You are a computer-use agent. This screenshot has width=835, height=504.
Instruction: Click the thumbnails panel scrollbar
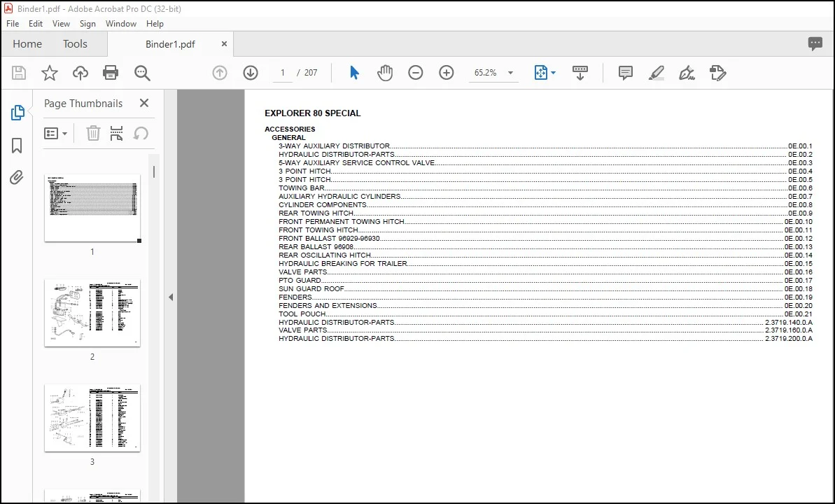click(x=154, y=171)
